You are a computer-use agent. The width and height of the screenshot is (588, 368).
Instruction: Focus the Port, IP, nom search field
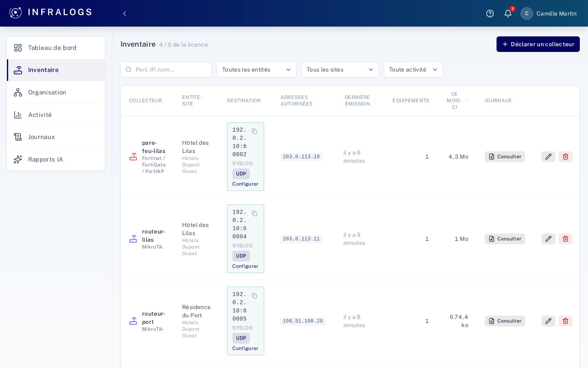(166, 70)
